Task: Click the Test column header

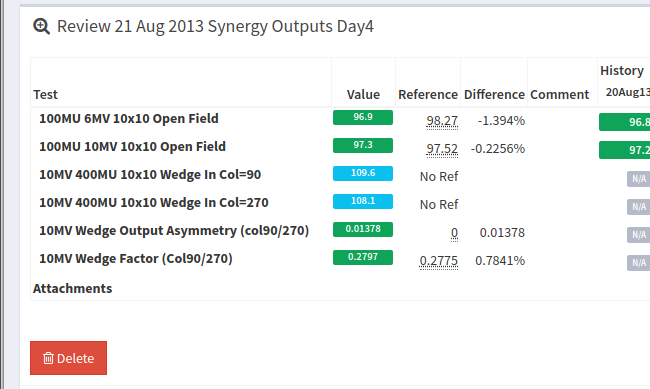Action: coord(45,95)
